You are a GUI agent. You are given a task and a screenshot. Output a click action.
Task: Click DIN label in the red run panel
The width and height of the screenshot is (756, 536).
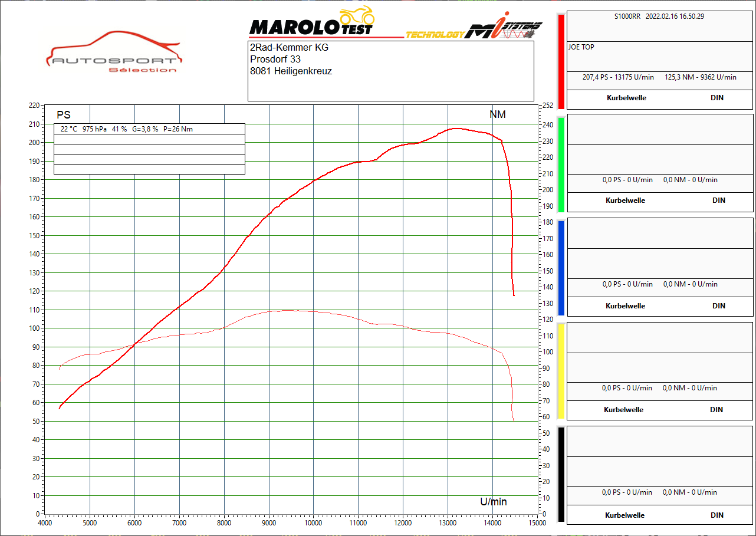tap(717, 98)
